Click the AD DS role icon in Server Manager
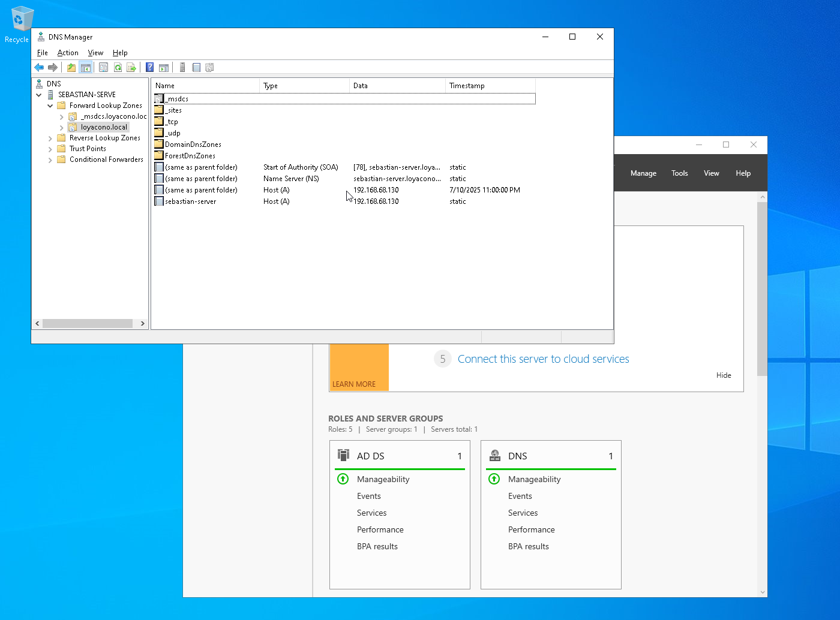Screen dimensions: 840x620 pyautogui.click(x=343, y=455)
